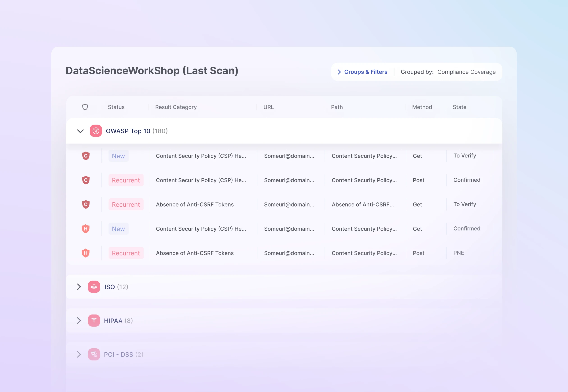Click the To Verify state in the New row
This screenshot has width=568, height=392.
[465, 155]
